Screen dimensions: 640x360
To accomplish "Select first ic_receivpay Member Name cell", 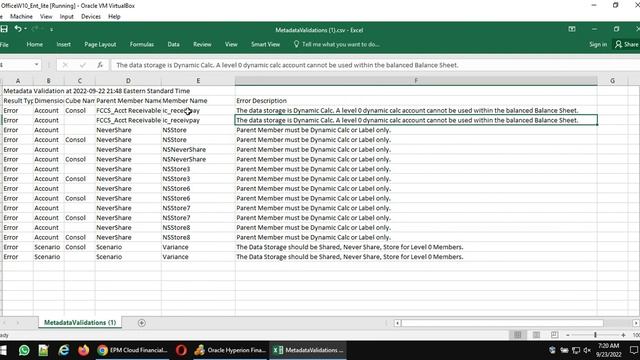I will click(x=198, y=110).
